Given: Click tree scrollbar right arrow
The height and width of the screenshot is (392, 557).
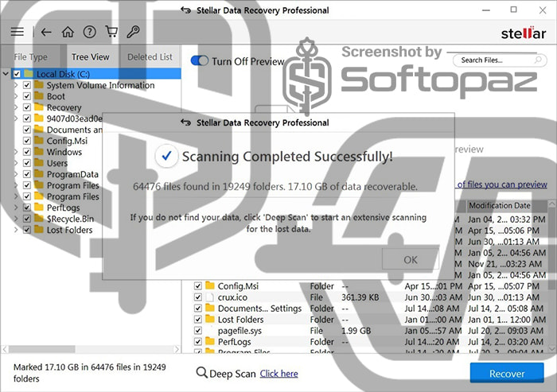Looking at the screenshot, I should coord(177,349).
